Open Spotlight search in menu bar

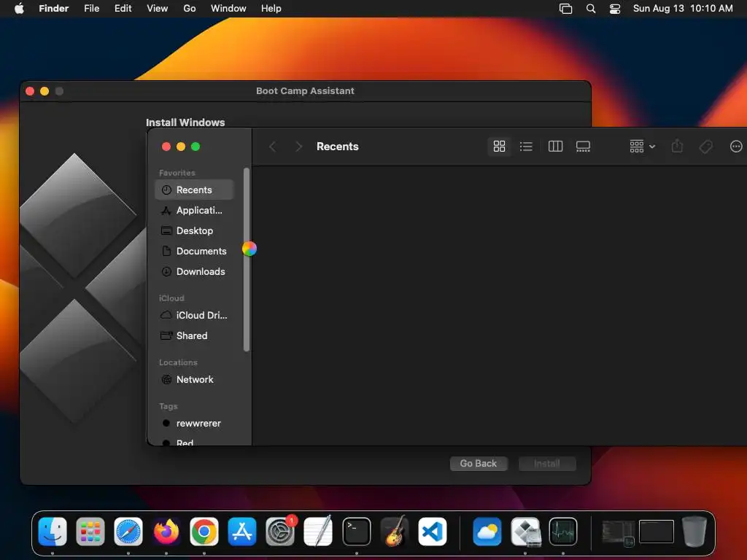tap(590, 8)
